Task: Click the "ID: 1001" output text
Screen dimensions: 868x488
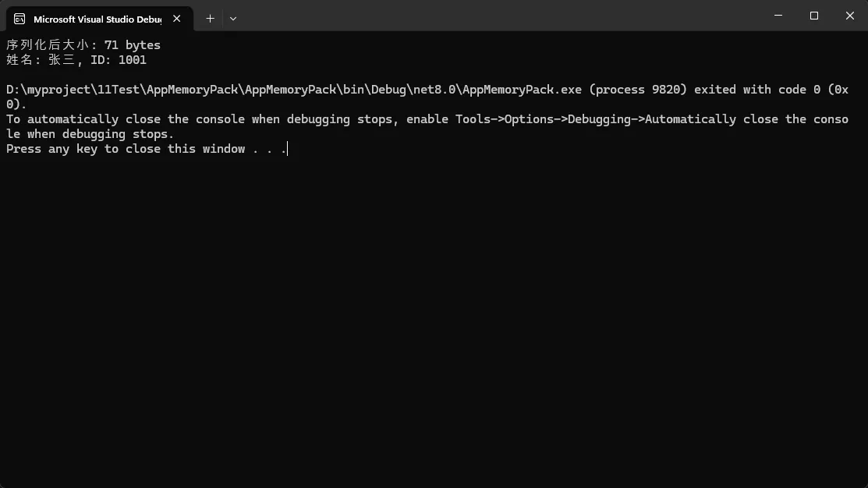Action: click(x=119, y=60)
